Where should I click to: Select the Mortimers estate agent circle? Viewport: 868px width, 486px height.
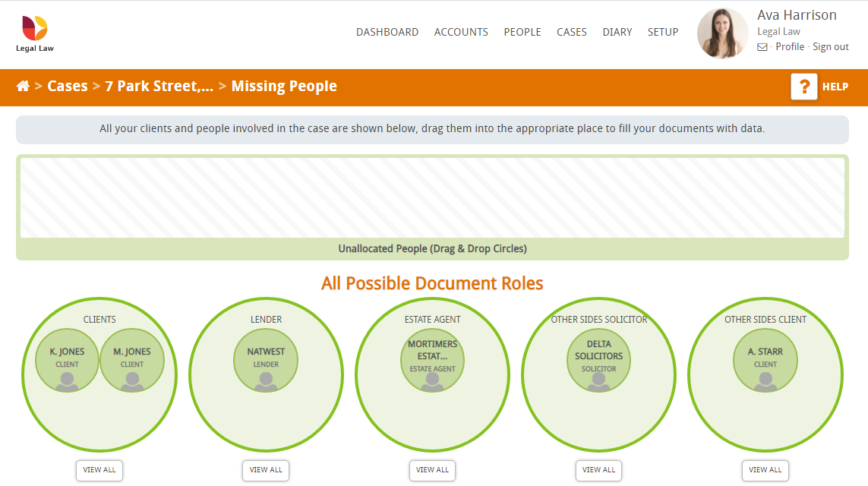click(431, 360)
